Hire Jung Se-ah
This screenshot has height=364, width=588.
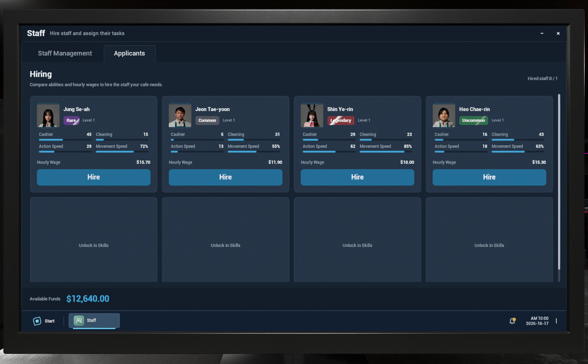94,177
